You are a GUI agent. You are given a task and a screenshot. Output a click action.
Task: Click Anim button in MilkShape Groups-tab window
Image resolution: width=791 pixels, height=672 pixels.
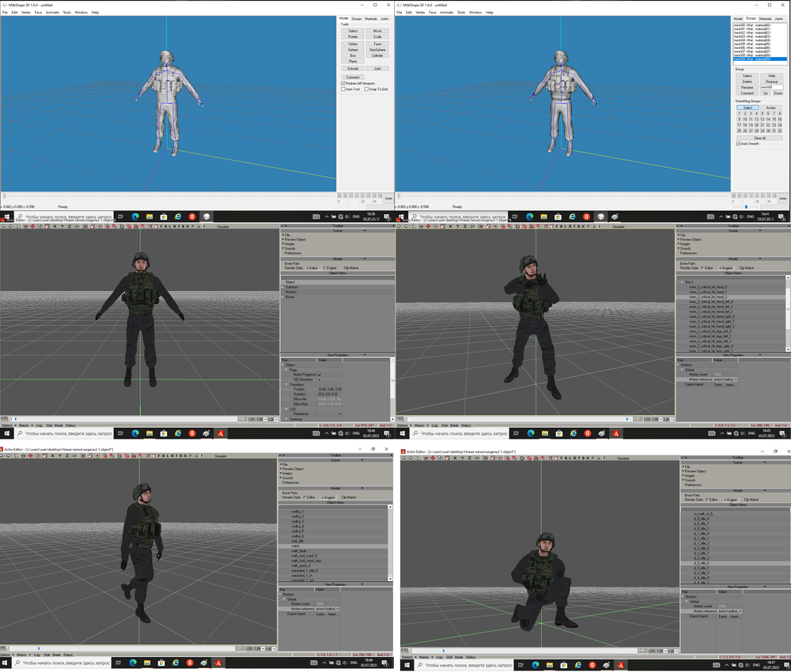[x=782, y=198]
